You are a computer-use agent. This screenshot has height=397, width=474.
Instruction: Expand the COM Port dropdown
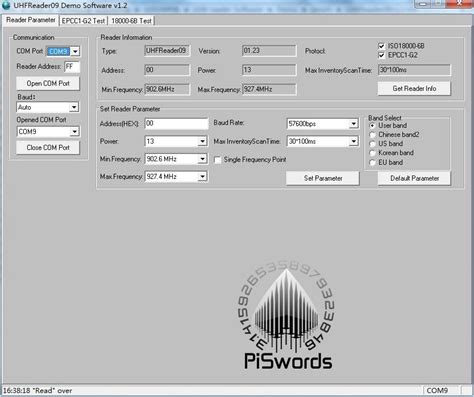click(75, 51)
